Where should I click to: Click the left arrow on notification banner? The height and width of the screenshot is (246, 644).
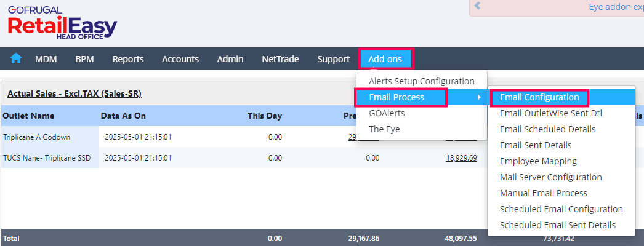[477, 7]
